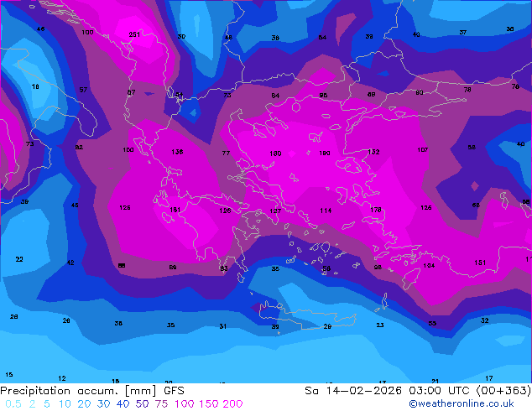Select the 'UTC' label
The image size is (532, 411).
click(x=461, y=391)
